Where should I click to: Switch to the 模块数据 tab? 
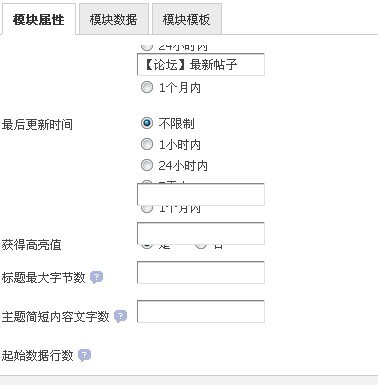113,19
